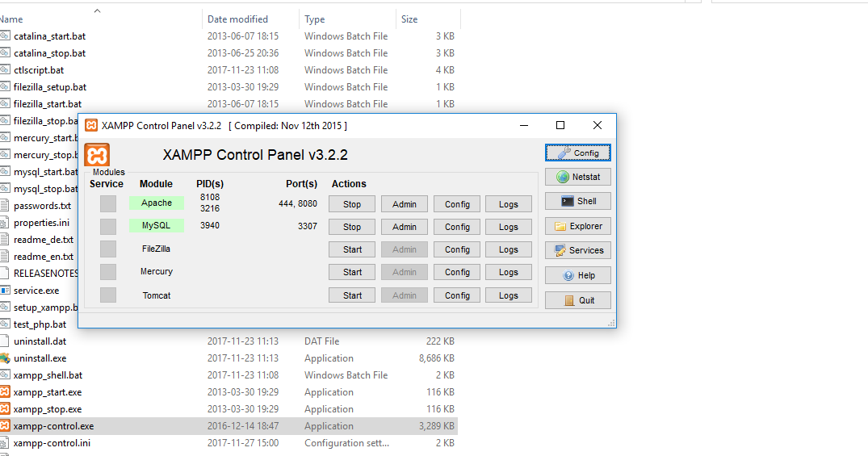Click xampp_start.exe orange icon
This screenshot has width=868, height=456.
tap(5, 391)
